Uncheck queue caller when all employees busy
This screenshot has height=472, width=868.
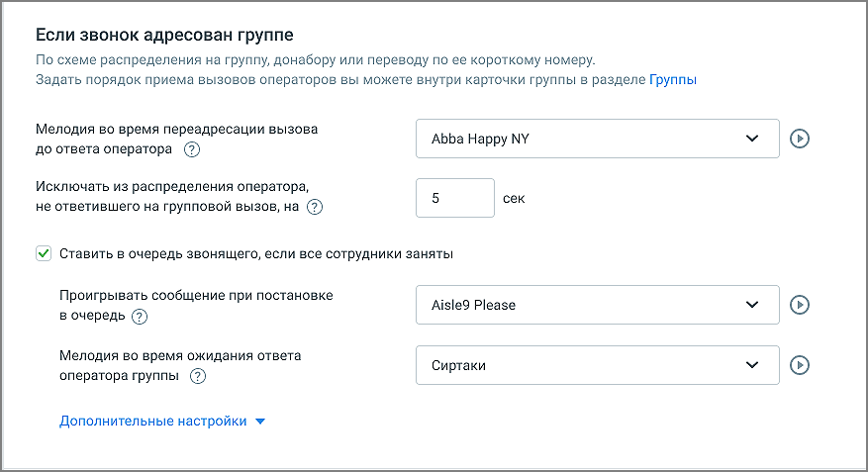tap(44, 253)
